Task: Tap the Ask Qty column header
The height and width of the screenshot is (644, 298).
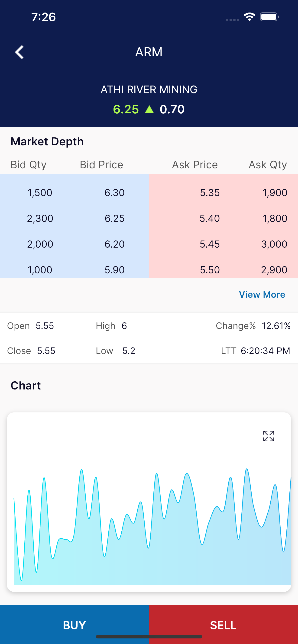Action: click(x=267, y=165)
